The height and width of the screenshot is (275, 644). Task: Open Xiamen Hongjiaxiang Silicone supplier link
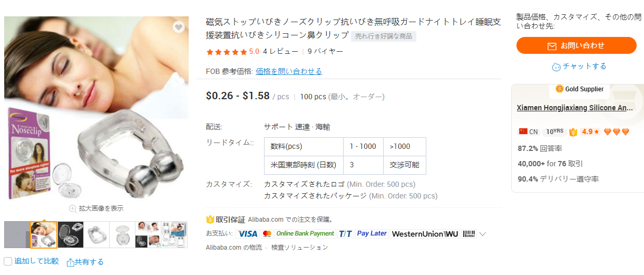point(574,108)
